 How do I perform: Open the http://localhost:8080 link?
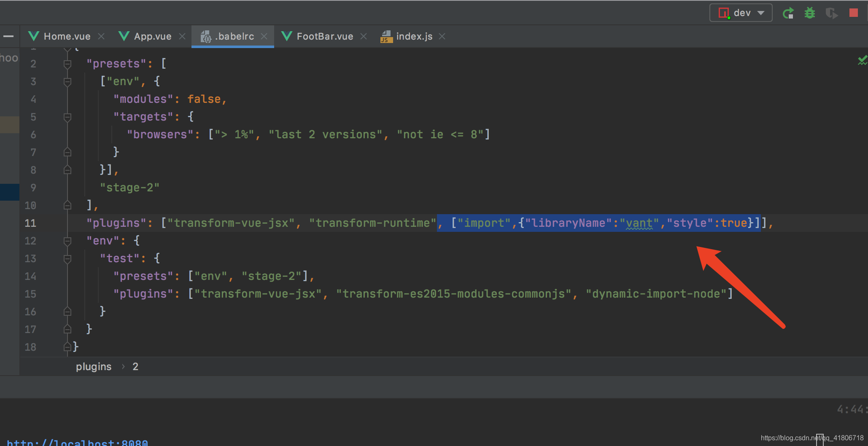pyautogui.click(x=77, y=442)
